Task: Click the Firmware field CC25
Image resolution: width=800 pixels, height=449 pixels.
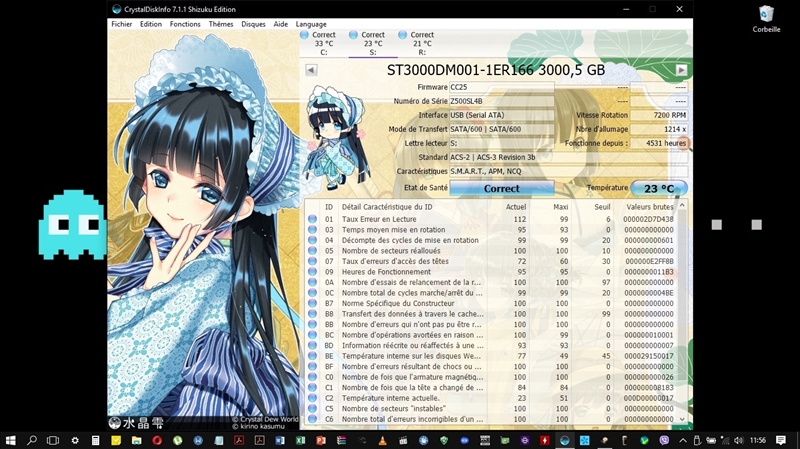Action: [502, 87]
